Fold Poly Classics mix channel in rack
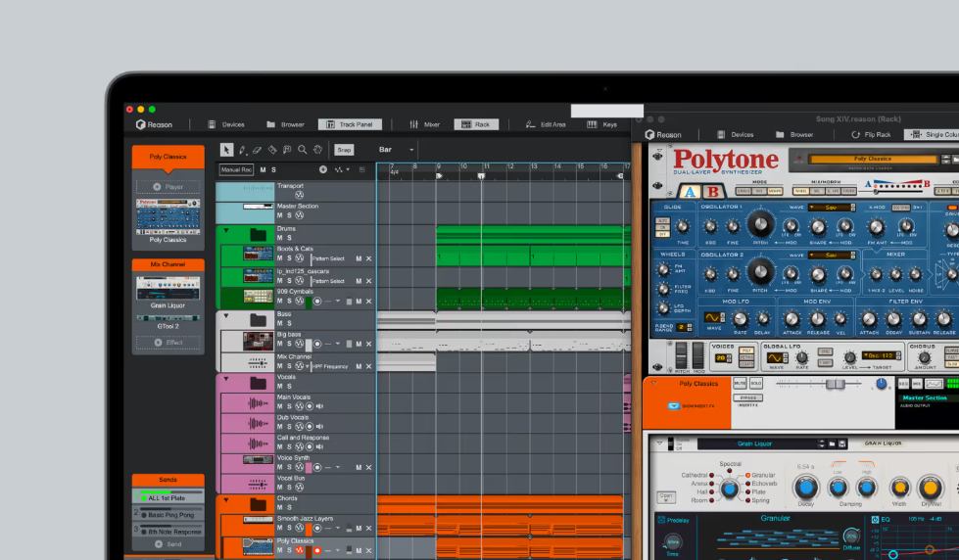 pos(653,384)
